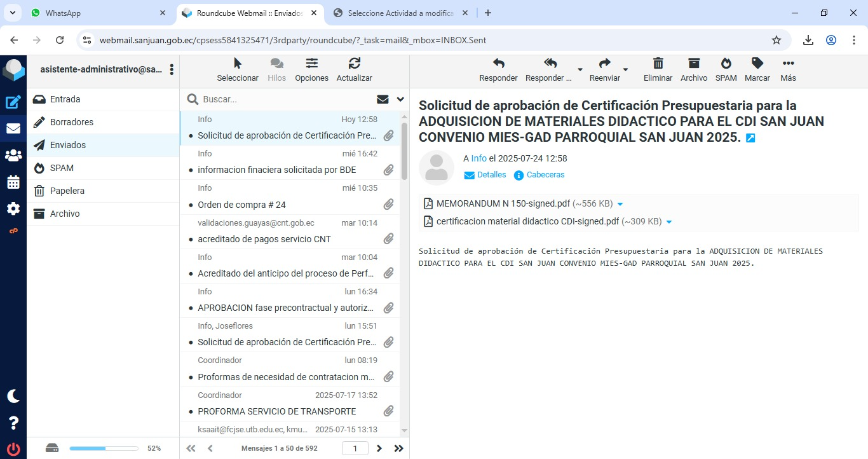
Task: Expand the search filter options chevron
Action: coord(400,99)
